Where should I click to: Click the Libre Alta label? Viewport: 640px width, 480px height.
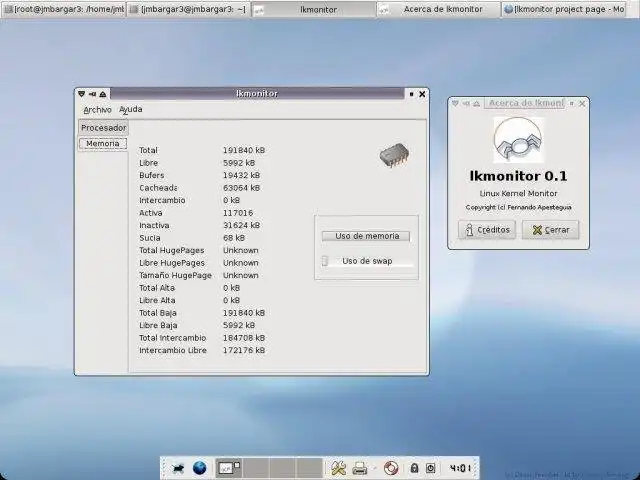click(157, 300)
